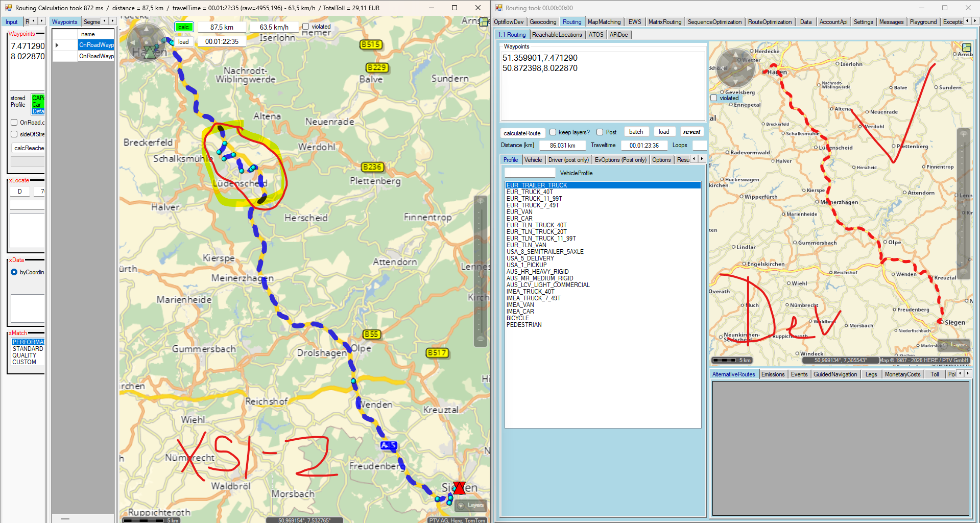Open the Emissions tab
This screenshot has width=980, height=523.
point(772,374)
